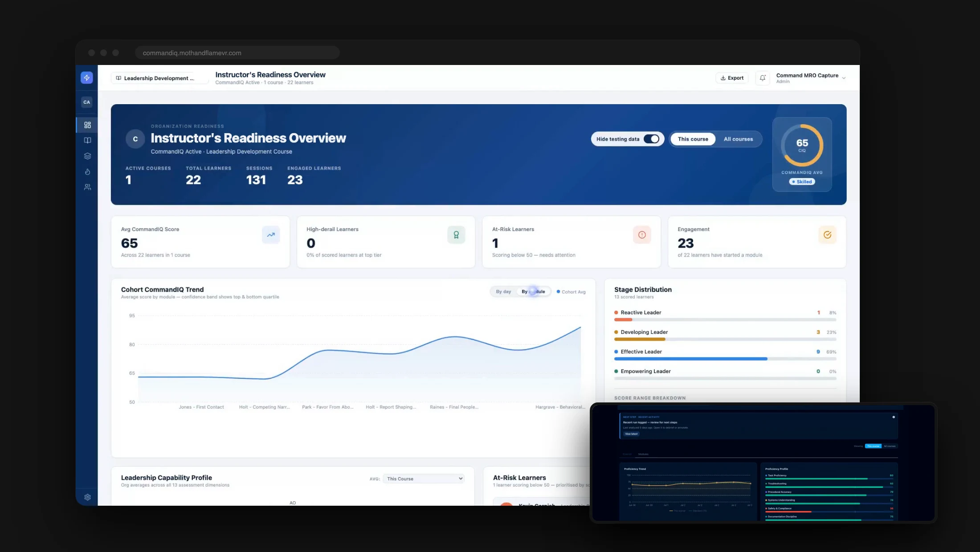Click the notifications bell icon
The height and width of the screenshot is (552, 980).
click(x=763, y=78)
